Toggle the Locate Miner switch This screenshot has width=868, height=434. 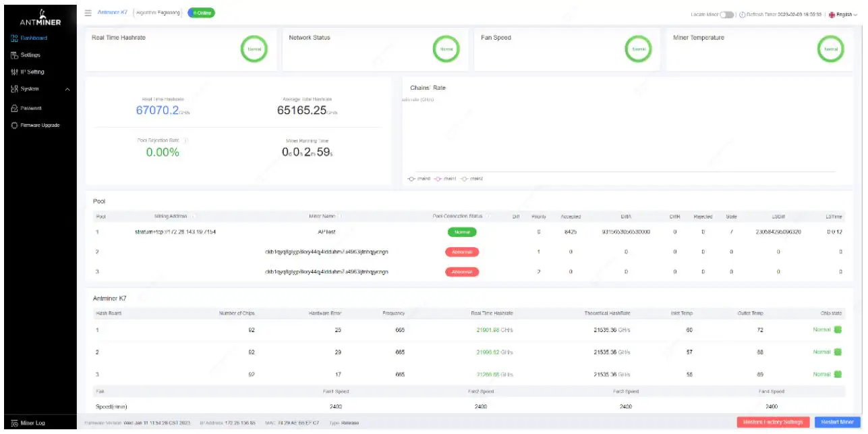(x=727, y=12)
